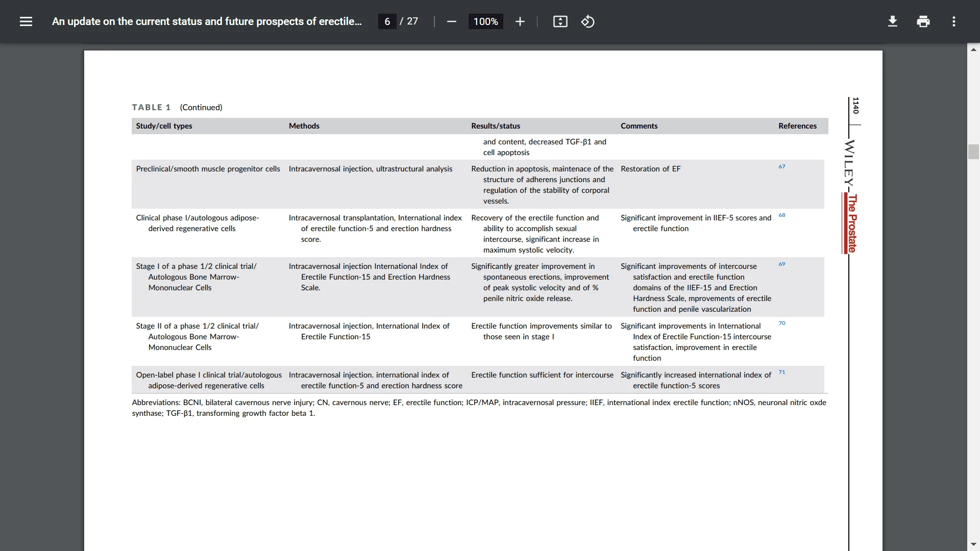Click 'The Prostate' journal name in margin

pos(851,223)
